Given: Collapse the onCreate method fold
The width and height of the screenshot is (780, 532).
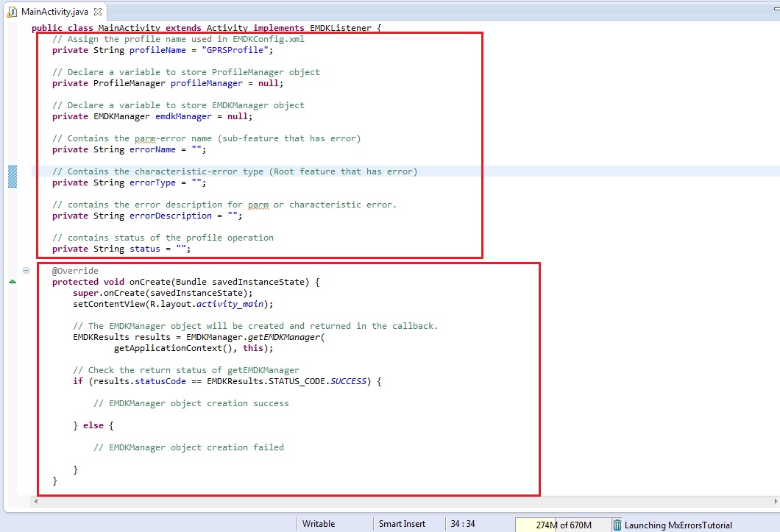Looking at the screenshot, I should [26, 271].
